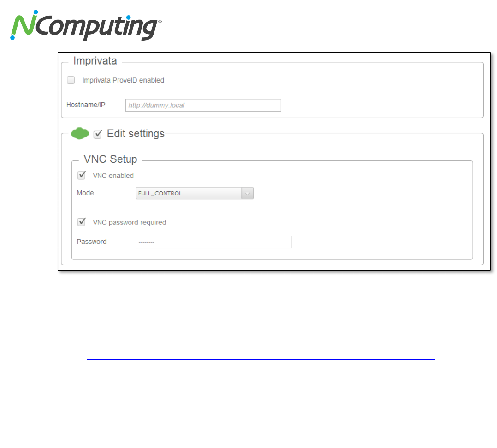The width and height of the screenshot is (497, 448).
Task: Open the Mode dropdown arrow
Action: tap(247, 193)
